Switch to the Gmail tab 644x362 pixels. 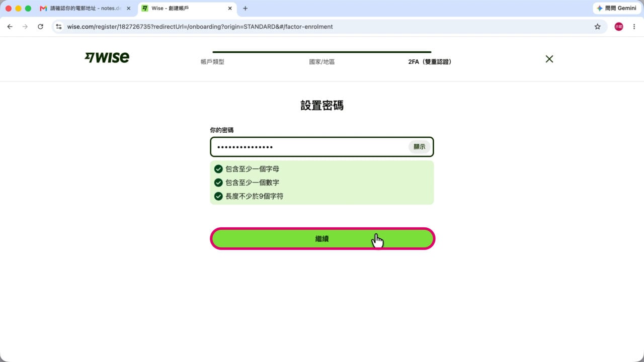(86, 9)
